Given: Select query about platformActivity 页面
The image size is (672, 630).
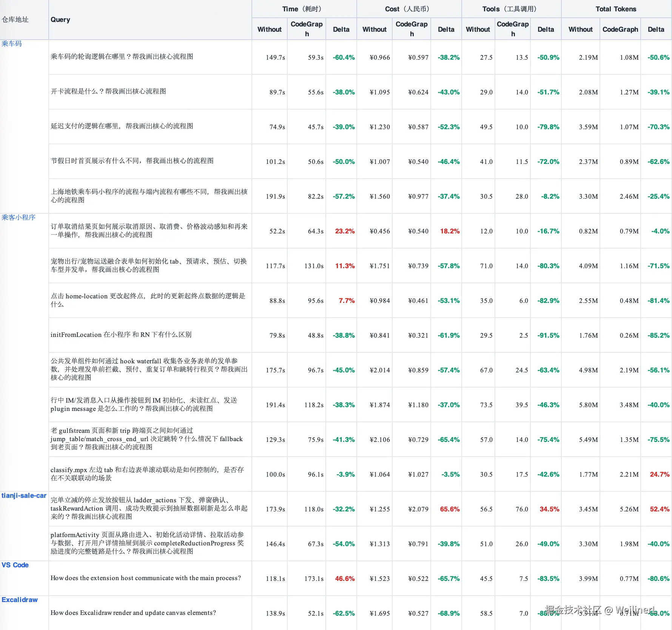Looking at the screenshot, I should click(x=147, y=543).
